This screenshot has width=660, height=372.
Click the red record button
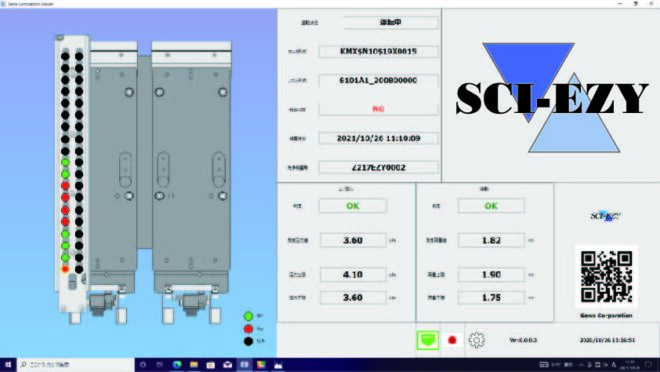pyautogui.click(x=452, y=340)
